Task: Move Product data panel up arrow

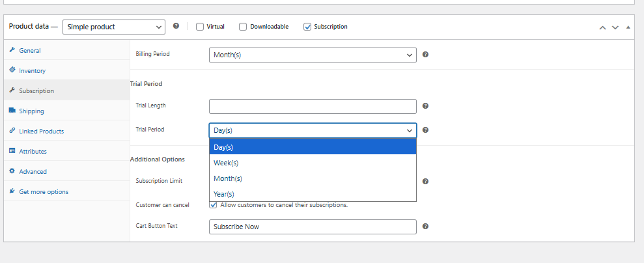Action: coord(602,27)
